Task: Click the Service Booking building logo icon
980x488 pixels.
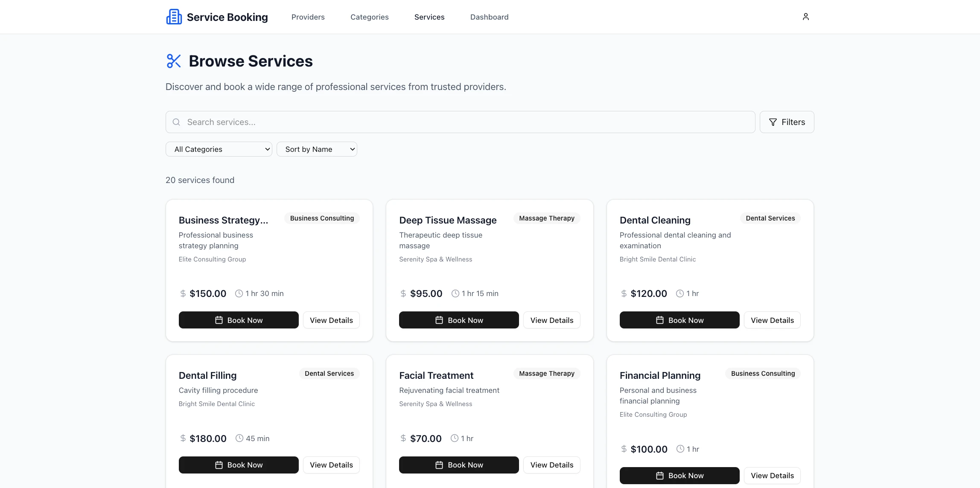Action: [x=174, y=17]
